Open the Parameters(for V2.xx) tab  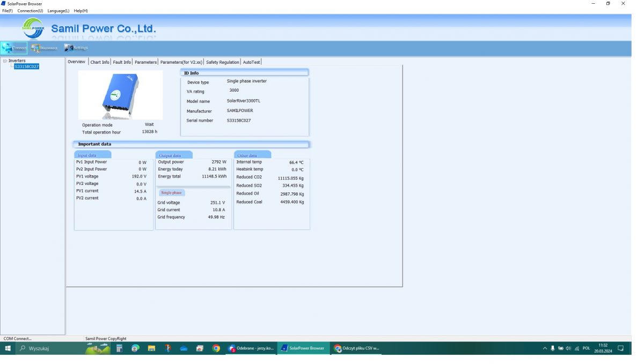coord(181,62)
